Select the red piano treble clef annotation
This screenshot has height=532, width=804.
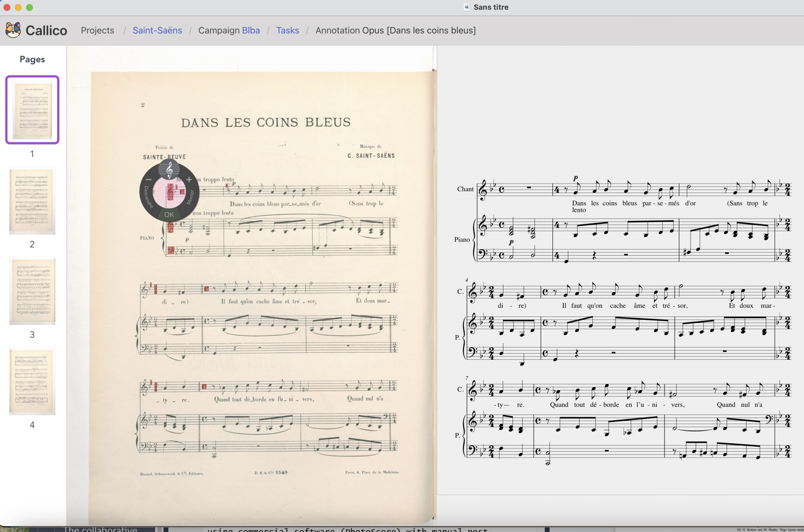pyautogui.click(x=171, y=227)
